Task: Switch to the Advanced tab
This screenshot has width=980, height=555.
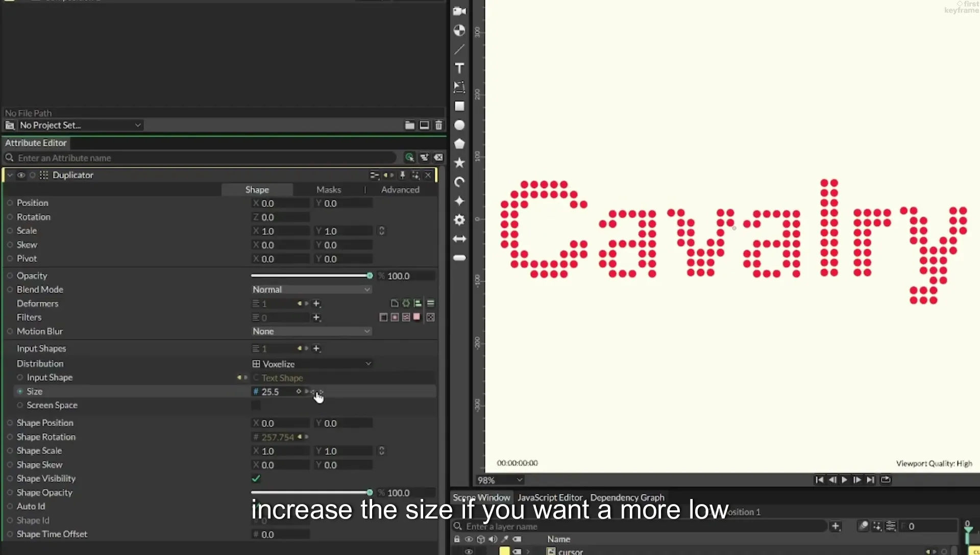Action: coord(400,189)
